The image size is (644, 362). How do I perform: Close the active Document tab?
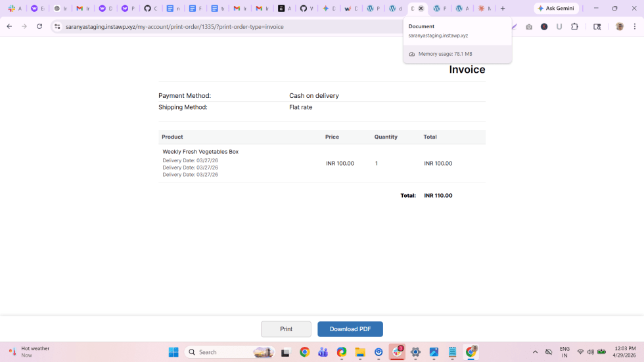[x=421, y=9]
